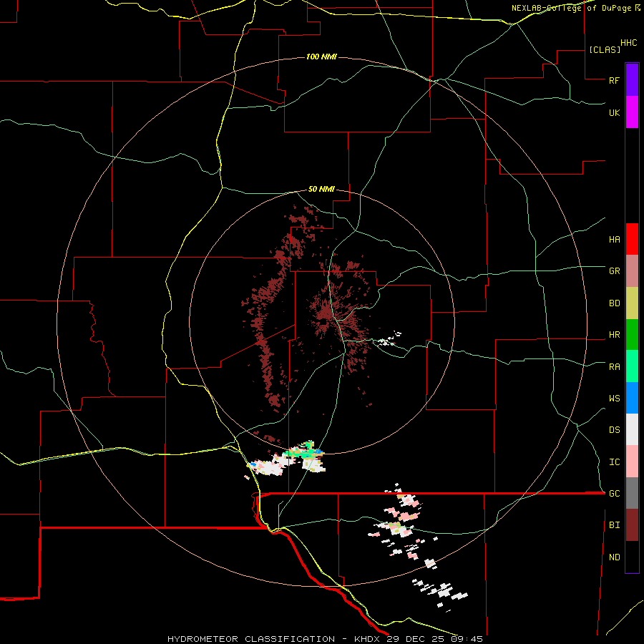Screen dimensions: 644x644
Task: Click the 100 NMI range ring label
Action: [321, 57]
